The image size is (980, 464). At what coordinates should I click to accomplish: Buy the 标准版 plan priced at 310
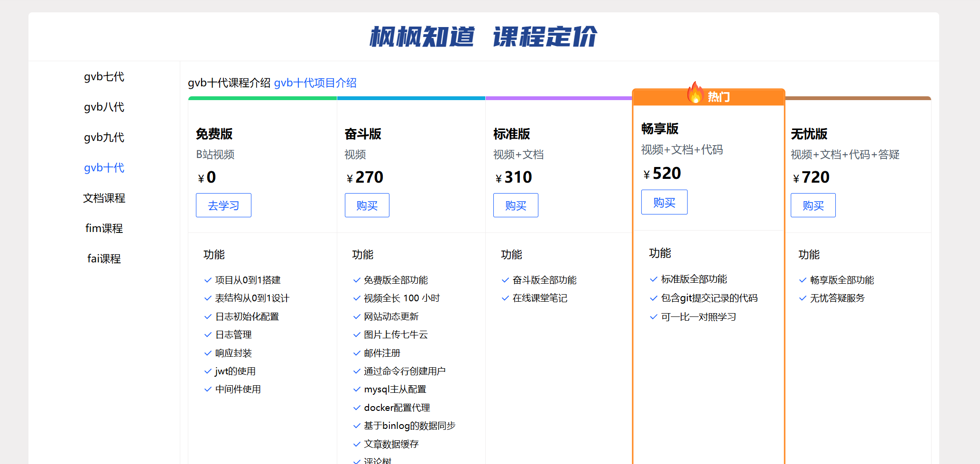click(516, 205)
